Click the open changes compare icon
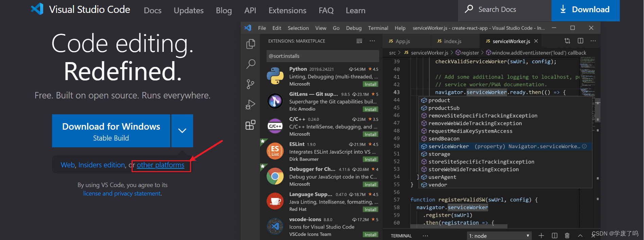Viewport: 644px width, 240px height. pos(567,41)
